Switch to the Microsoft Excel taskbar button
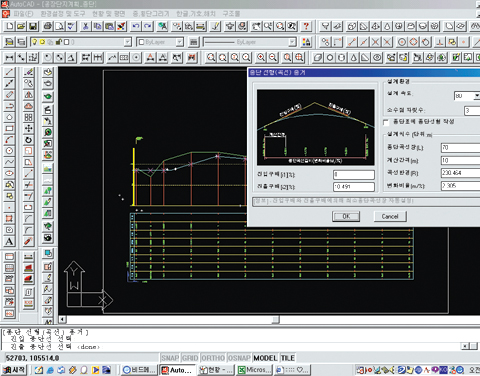This screenshot has width=480, height=376. click(x=254, y=370)
